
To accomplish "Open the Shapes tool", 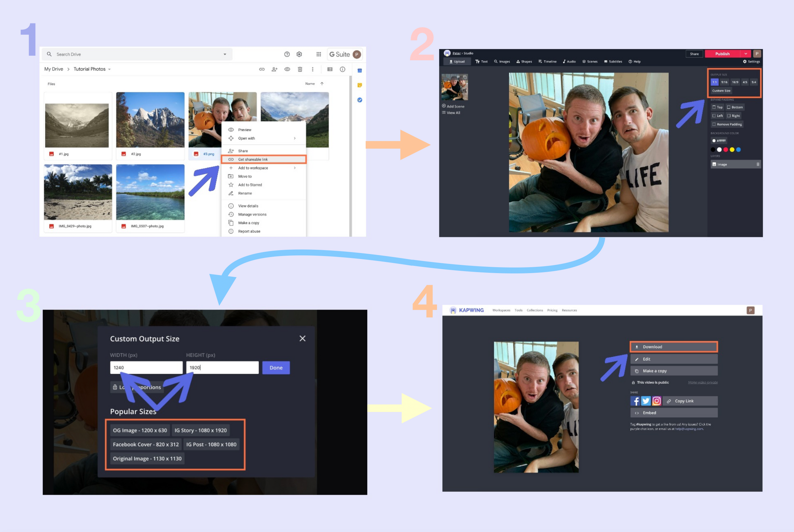I will click(526, 62).
